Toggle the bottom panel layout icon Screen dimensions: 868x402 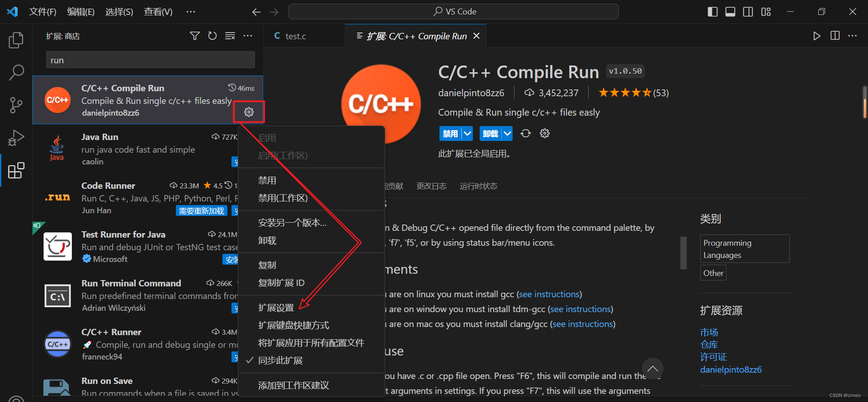pos(730,12)
